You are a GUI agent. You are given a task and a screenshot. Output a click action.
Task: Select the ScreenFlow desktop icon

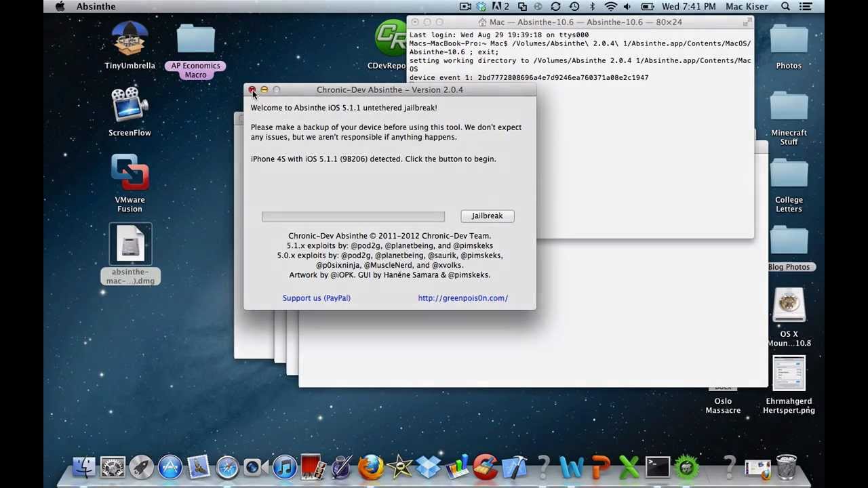(x=130, y=112)
